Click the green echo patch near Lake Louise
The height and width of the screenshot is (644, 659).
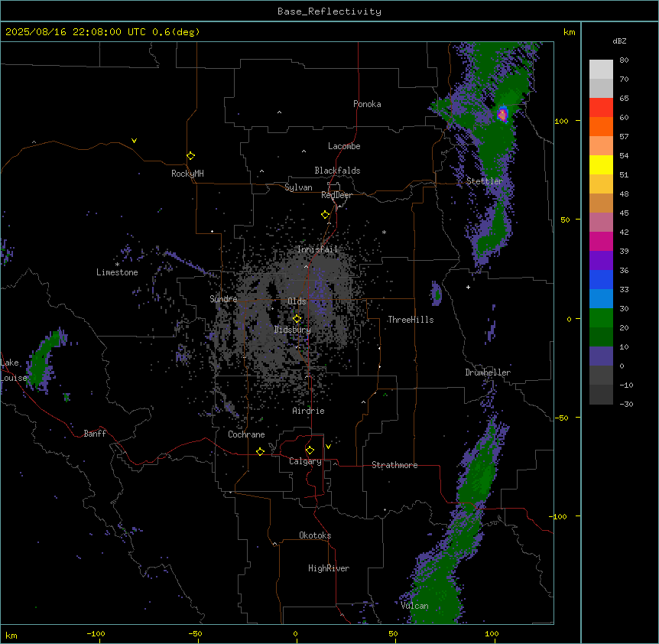[x=44, y=358]
